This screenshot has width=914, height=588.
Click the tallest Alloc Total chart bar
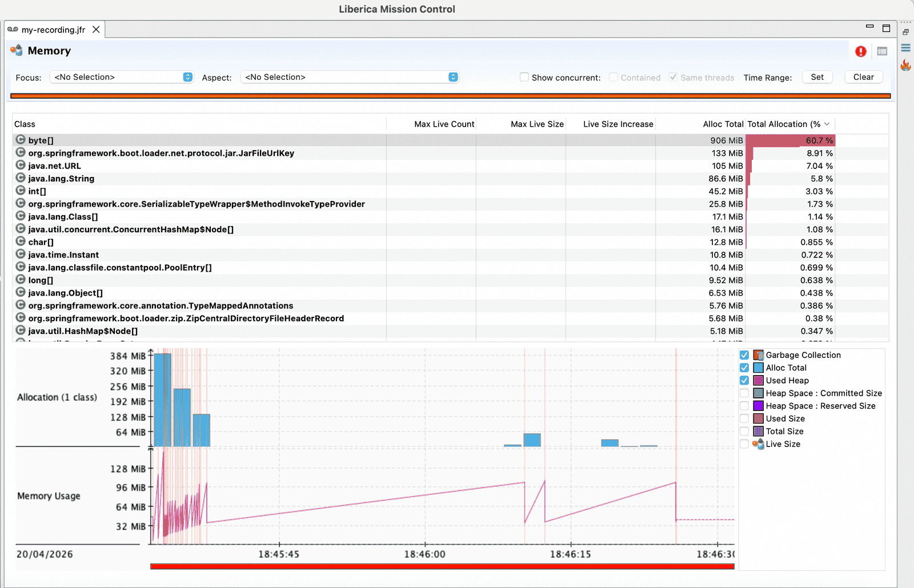tap(163, 400)
